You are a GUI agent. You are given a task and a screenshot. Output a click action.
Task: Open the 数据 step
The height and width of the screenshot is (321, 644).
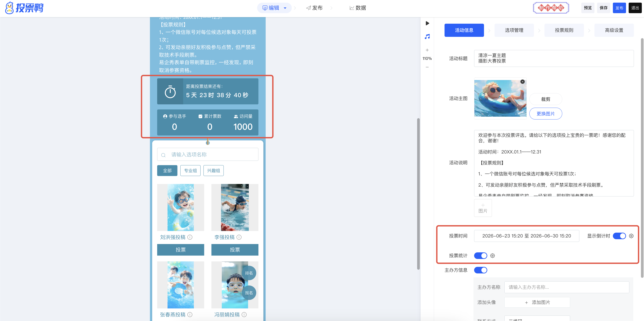coord(358,8)
